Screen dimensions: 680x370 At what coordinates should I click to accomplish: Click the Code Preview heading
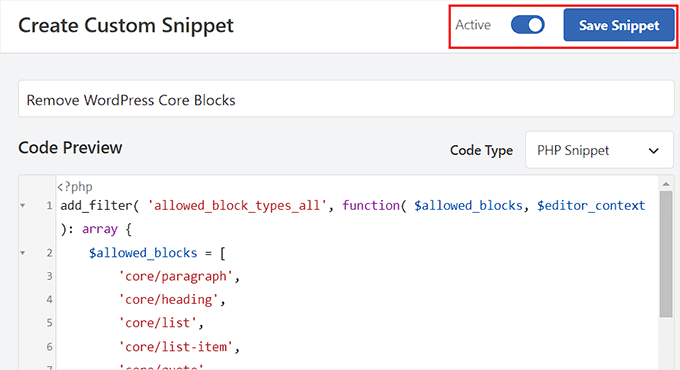coord(70,147)
